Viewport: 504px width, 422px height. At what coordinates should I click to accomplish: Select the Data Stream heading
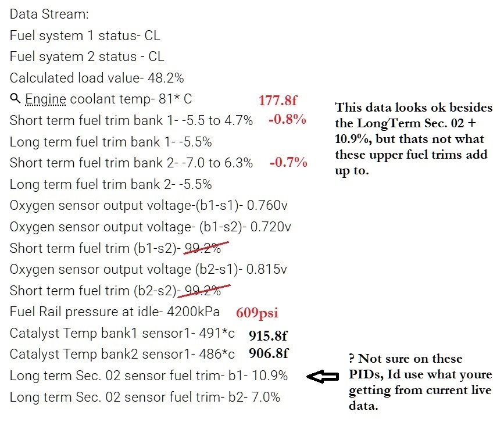49,15
